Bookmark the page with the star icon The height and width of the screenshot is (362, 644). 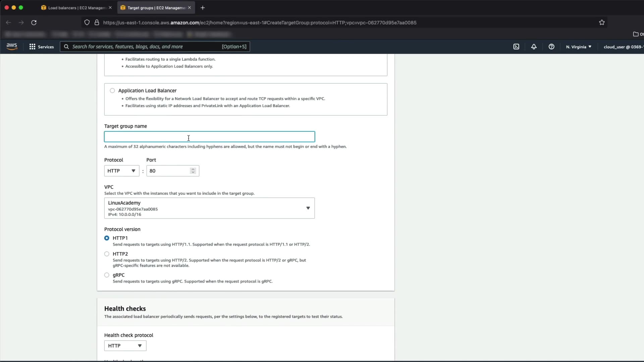point(602,22)
